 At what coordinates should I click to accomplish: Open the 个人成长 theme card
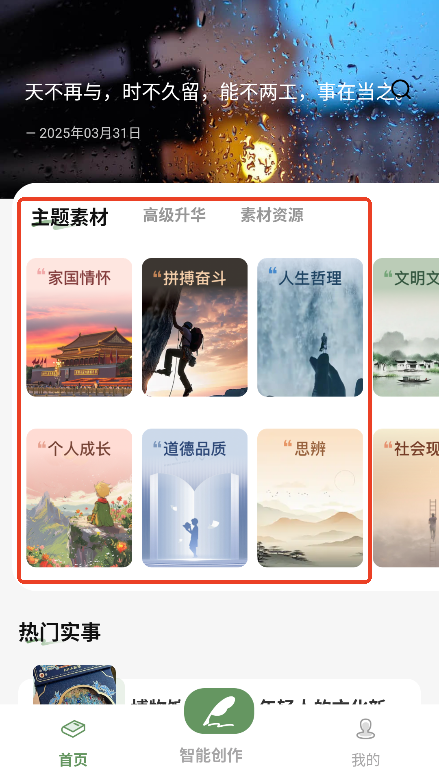79,498
